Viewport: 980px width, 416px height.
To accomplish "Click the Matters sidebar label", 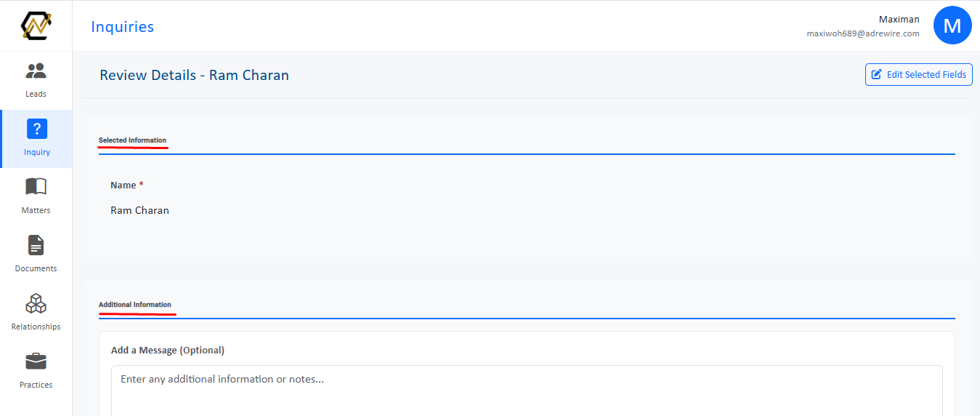I will (x=36, y=210).
